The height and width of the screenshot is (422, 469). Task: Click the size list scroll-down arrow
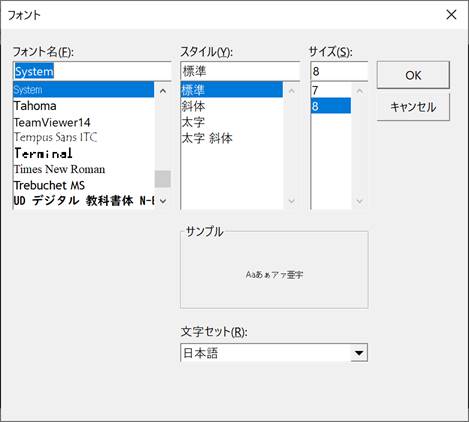click(x=360, y=201)
